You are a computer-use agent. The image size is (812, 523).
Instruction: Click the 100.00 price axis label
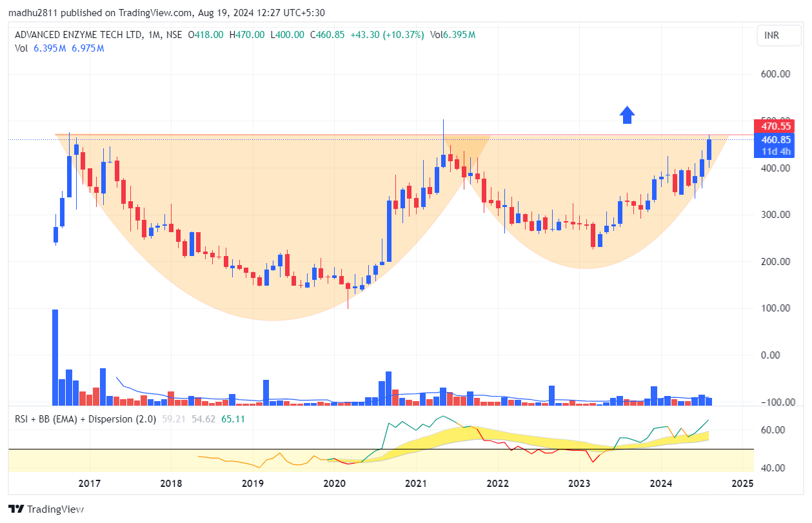[775, 308]
